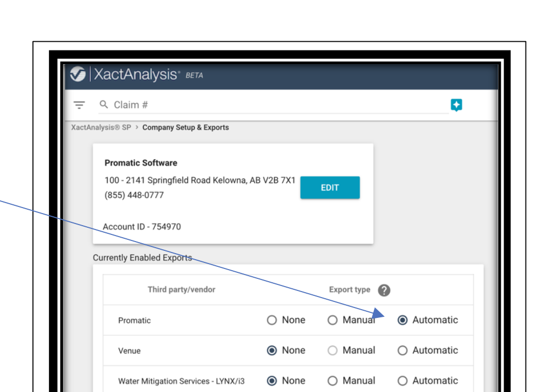Click the EDIT button
The height and width of the screenshot is (392, 537).
coord(330,187)
